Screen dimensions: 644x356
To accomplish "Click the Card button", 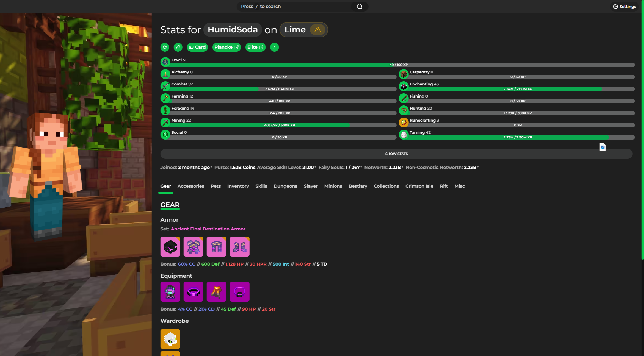I will 197,47.
